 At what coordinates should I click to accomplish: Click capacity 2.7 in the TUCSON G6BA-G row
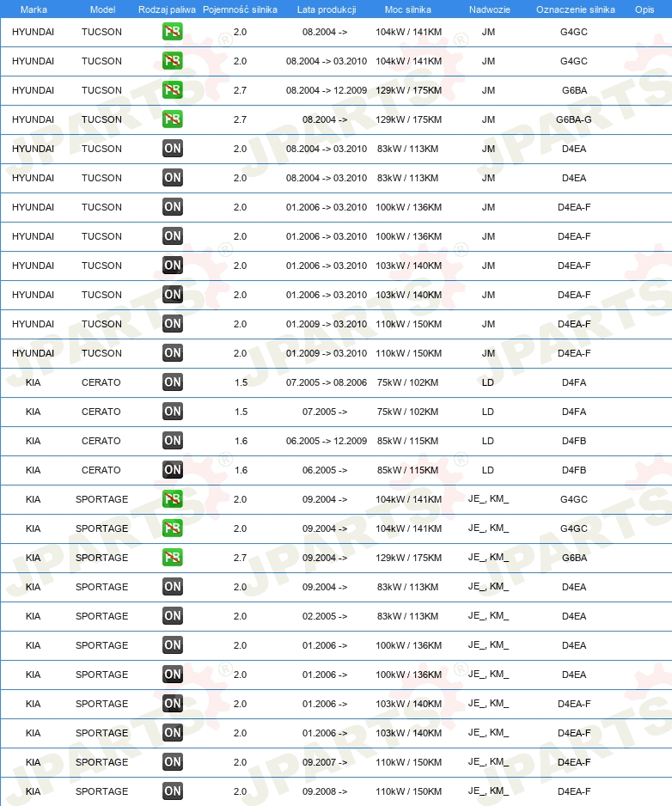tap(240, 119)
